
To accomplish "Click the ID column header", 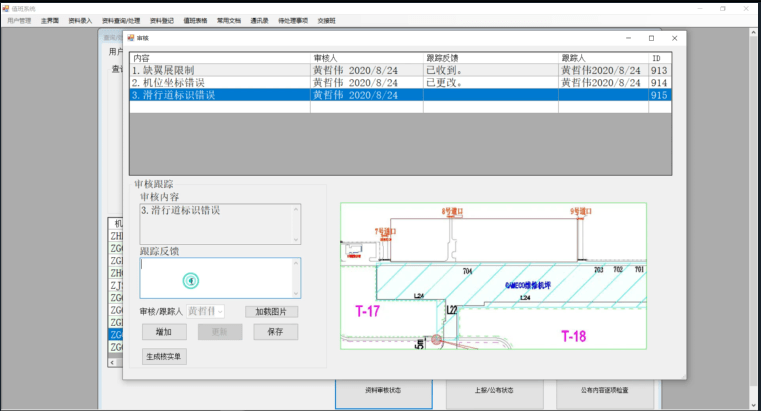I will (x=660, y=58).
